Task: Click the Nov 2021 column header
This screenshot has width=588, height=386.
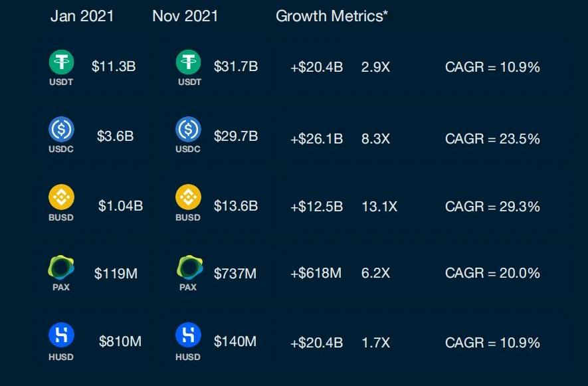Action: [x=185, y=17]
